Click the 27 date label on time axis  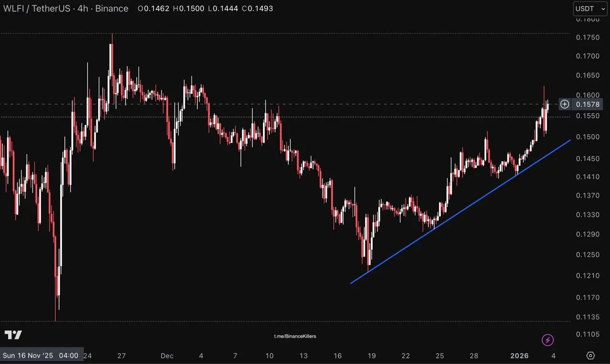coord(122,355)
